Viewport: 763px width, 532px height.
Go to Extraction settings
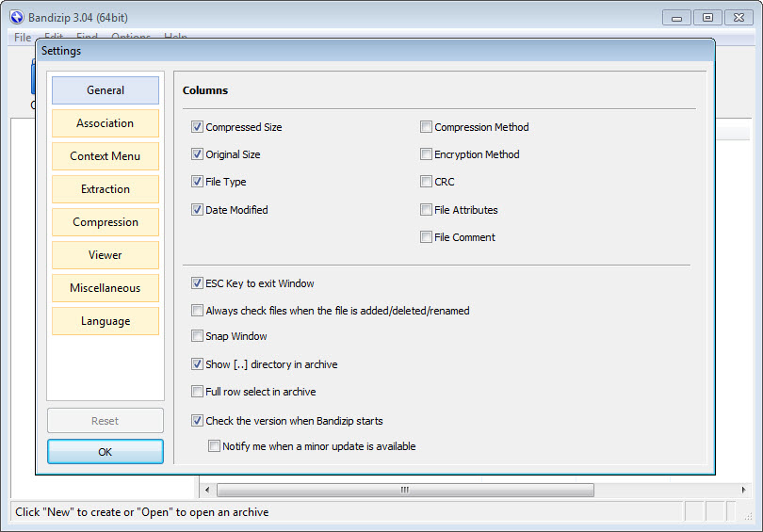(x=106, y=189)
